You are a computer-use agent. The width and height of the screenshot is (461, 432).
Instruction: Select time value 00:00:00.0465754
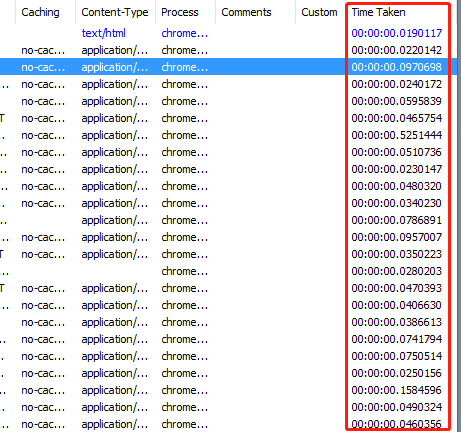point(397,118)
